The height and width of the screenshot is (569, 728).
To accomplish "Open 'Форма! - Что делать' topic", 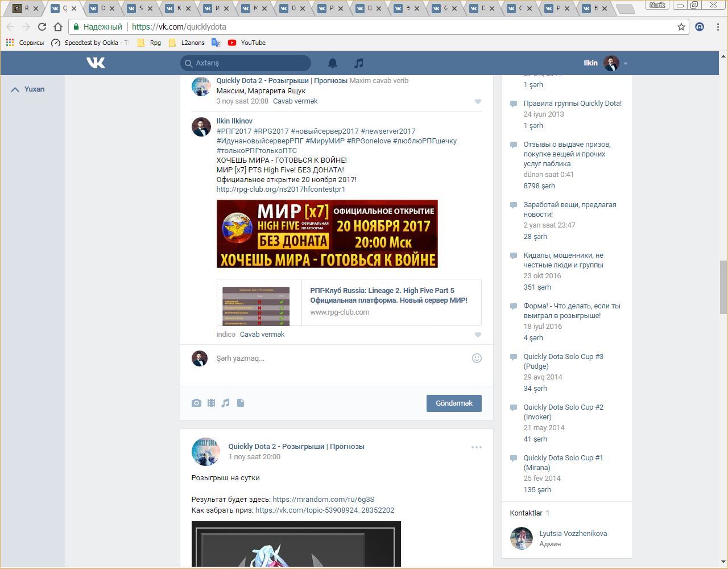I will pos(572,311).
